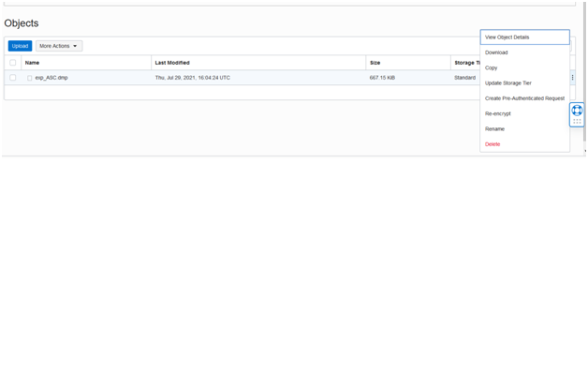This screenshot has height=372, width=588.
Task: Expand the More Actions dropdown
Action: pos(59,46)
